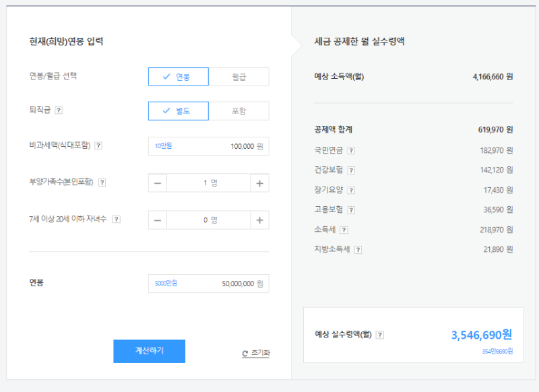
Task: Click the 초기화 reset link
Action: coord(256,353)
